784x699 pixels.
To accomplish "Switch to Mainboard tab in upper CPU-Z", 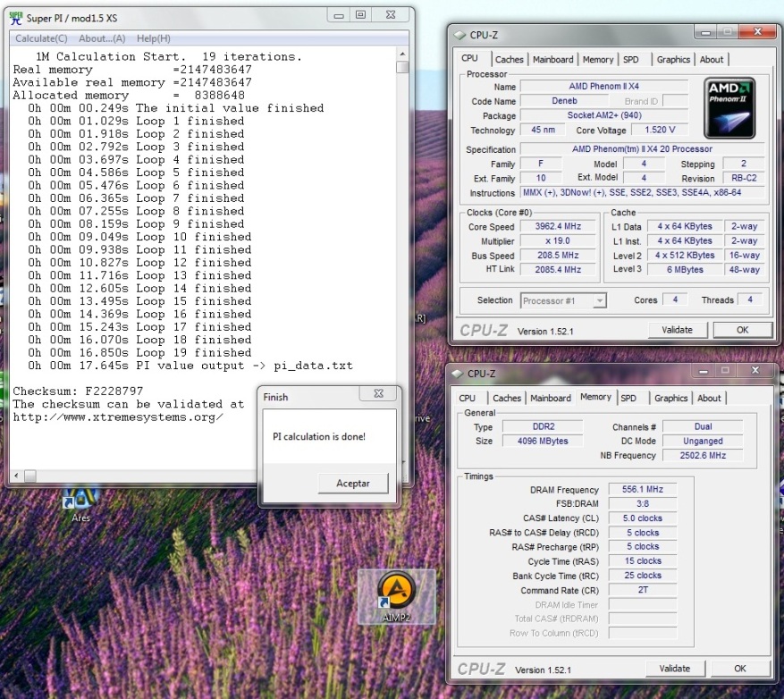I will (x=553, y=60).
